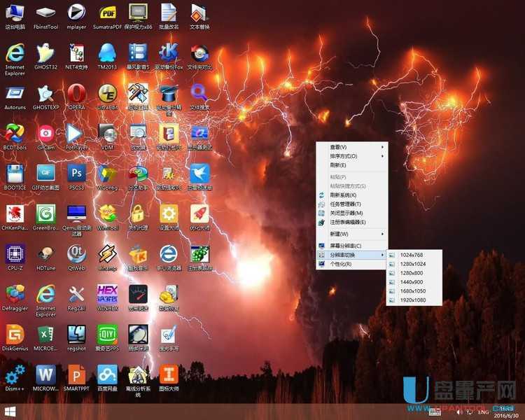The height and width of the screenshot is (420, 525).
Task: Launch the OPERA browser icon
Action: pyautogui.click(x=76, y=97)
